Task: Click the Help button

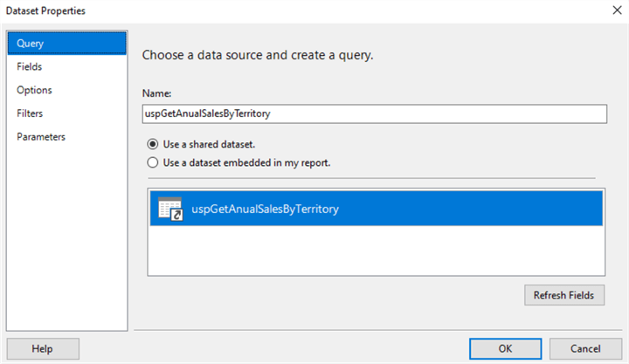Action: [x=42, y=348]
